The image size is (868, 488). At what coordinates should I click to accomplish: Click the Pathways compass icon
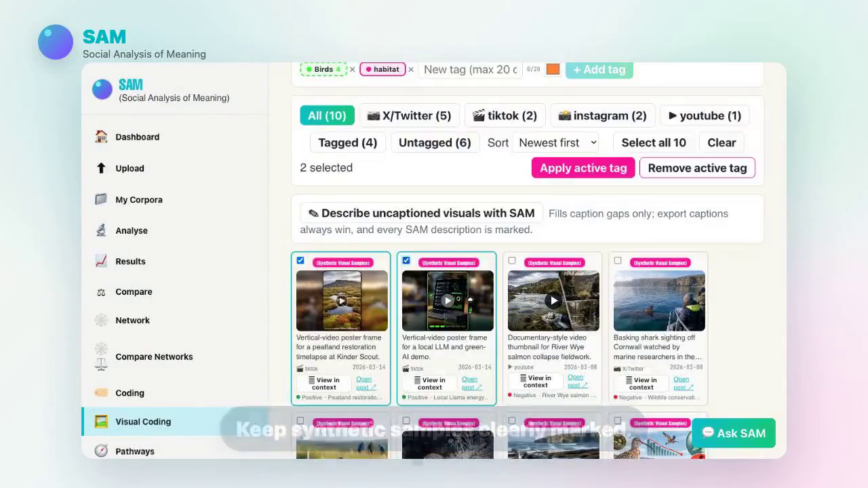[101, 451]
